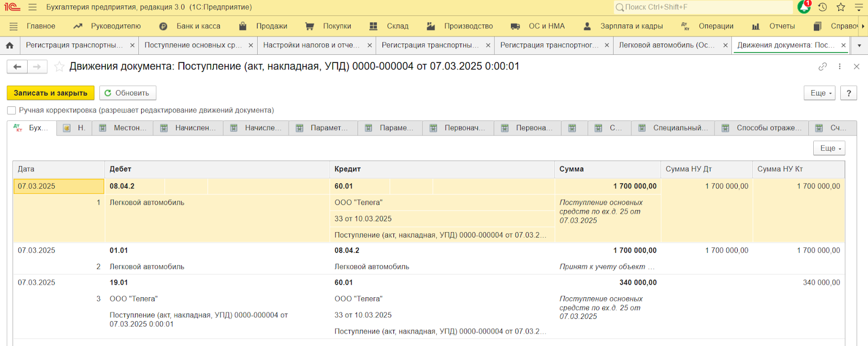Open Банк и касса section
Screen dimensions: 868x346
tap(190, 26)
